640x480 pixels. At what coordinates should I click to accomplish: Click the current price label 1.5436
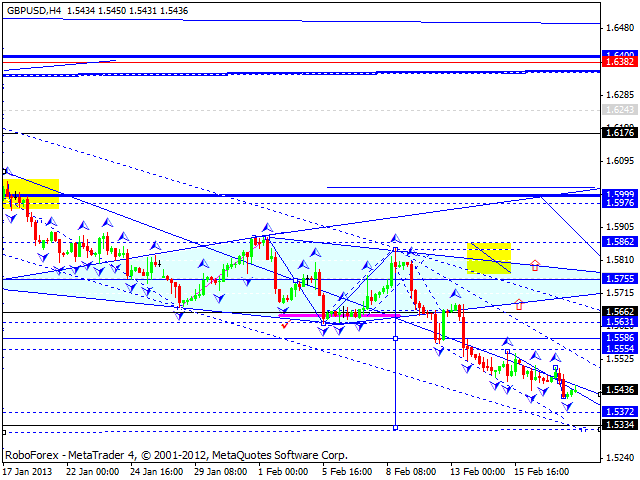point(620,390)
